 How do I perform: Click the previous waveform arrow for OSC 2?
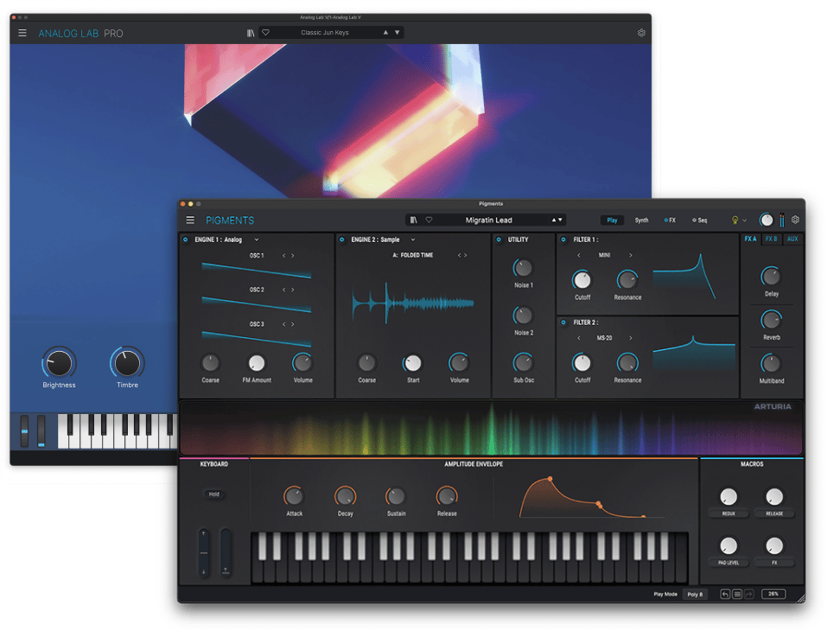(284, 290)
